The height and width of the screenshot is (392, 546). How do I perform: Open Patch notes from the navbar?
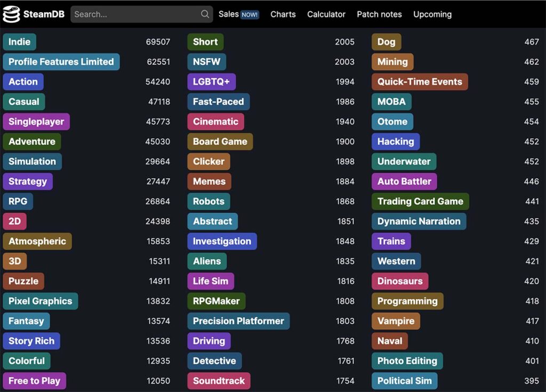click(379, 14)
